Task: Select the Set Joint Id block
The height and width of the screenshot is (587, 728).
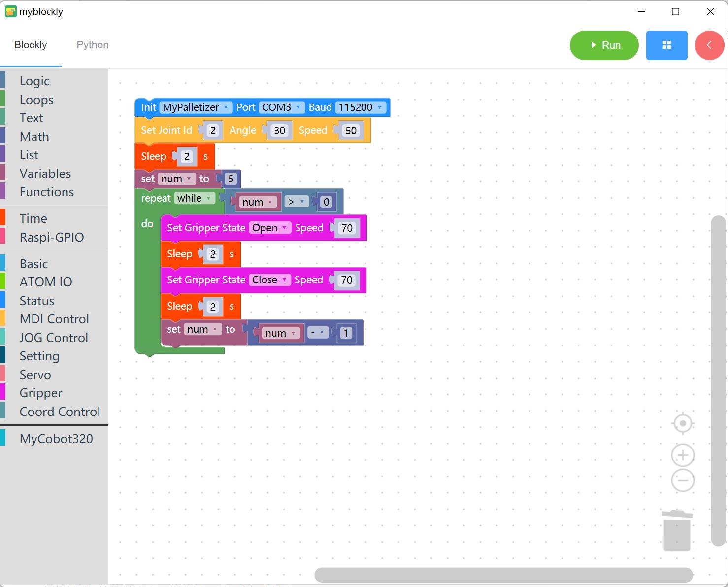Action: tap(166, 130)
